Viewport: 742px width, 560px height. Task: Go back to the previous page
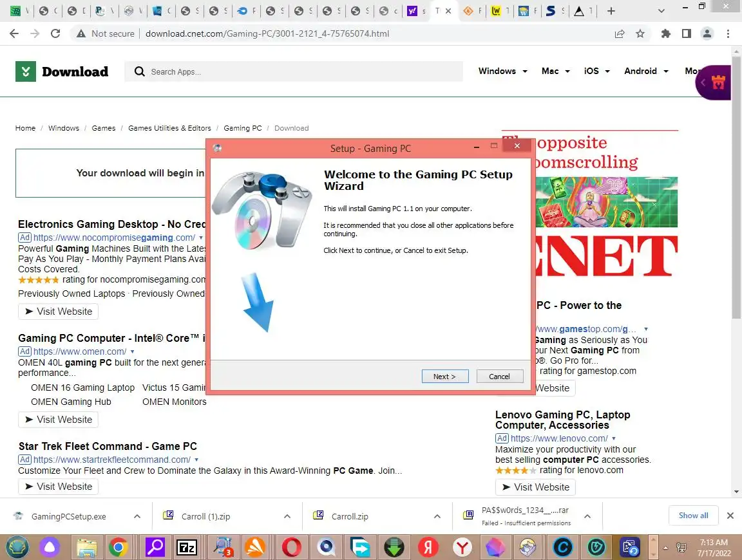14,33
